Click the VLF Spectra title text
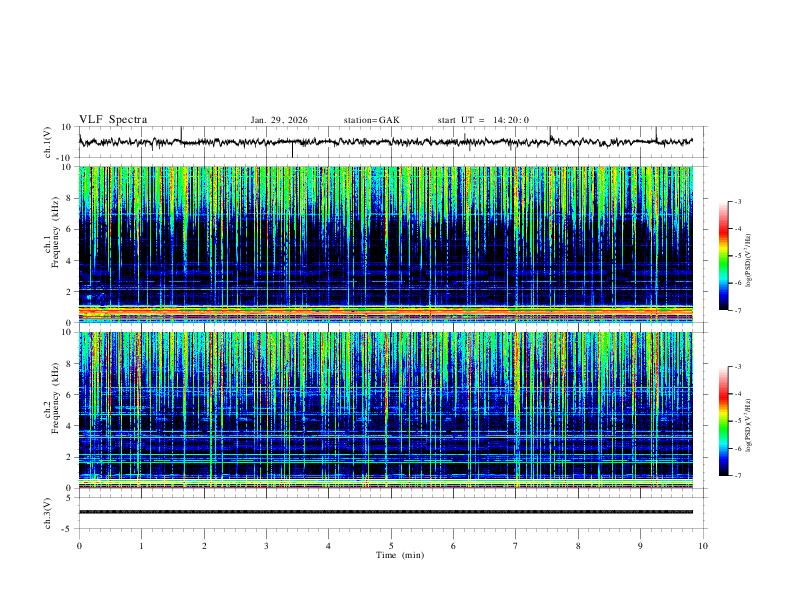The height and width of the screenshot is (612, 792). [113, 120]
